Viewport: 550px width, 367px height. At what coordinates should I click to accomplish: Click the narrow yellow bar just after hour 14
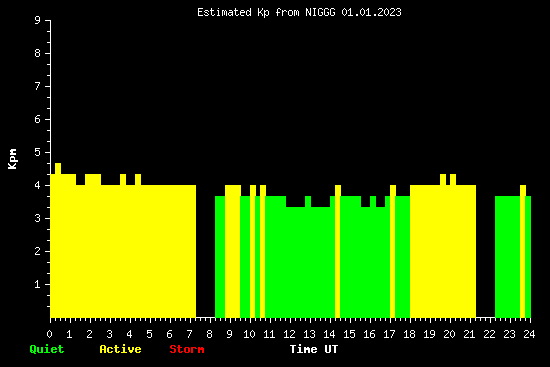338,251
